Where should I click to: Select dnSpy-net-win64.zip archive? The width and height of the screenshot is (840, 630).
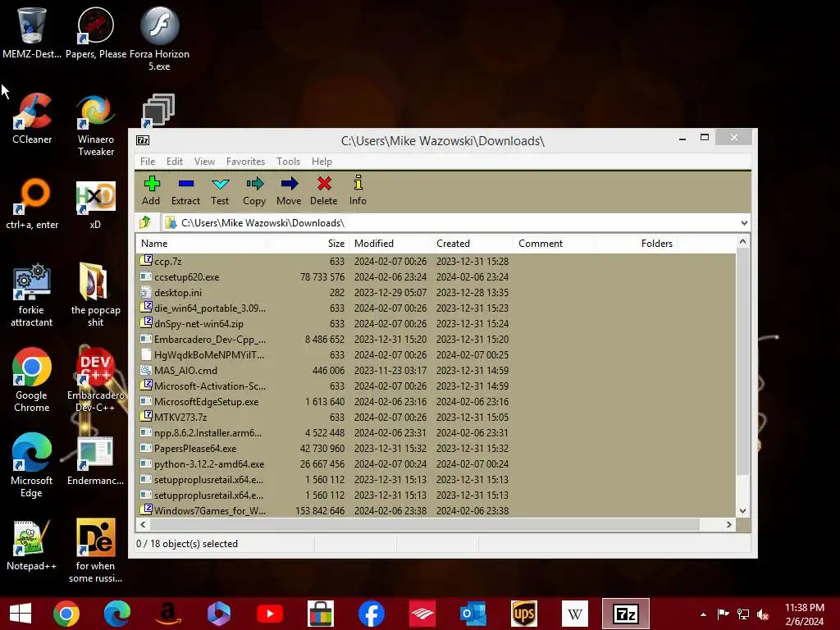(199, 323)
